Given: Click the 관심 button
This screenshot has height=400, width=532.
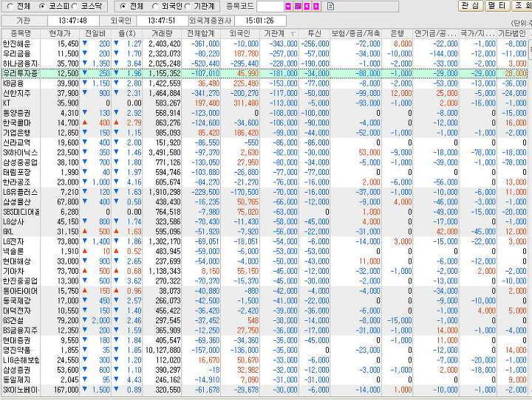Looking at the screenshot, I should 471,6.
